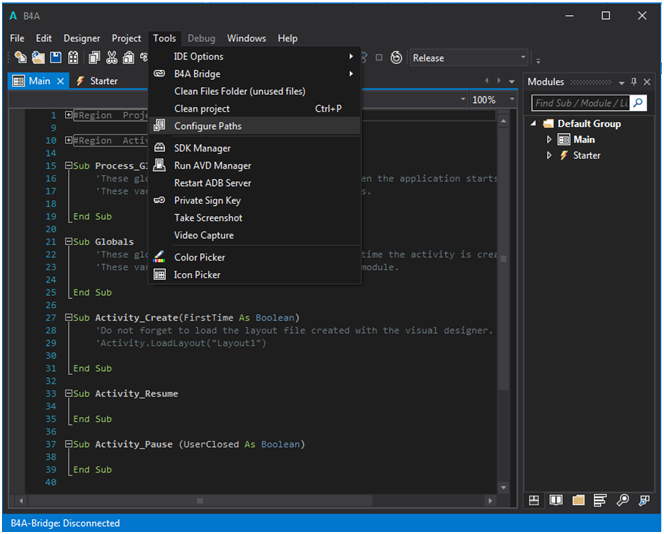The height and width of the screenshot is (534, 664).
Task: Click the search icon in Modules find box
Action: (x=637, y=103)
